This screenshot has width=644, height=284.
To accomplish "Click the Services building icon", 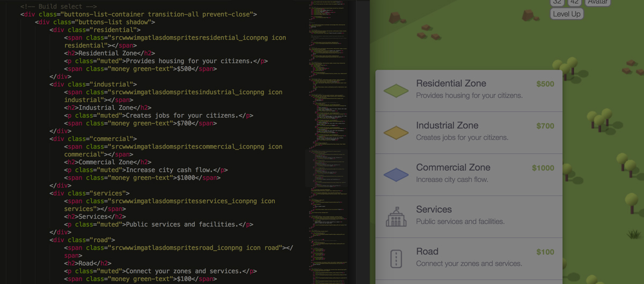I will pos(397,216).
